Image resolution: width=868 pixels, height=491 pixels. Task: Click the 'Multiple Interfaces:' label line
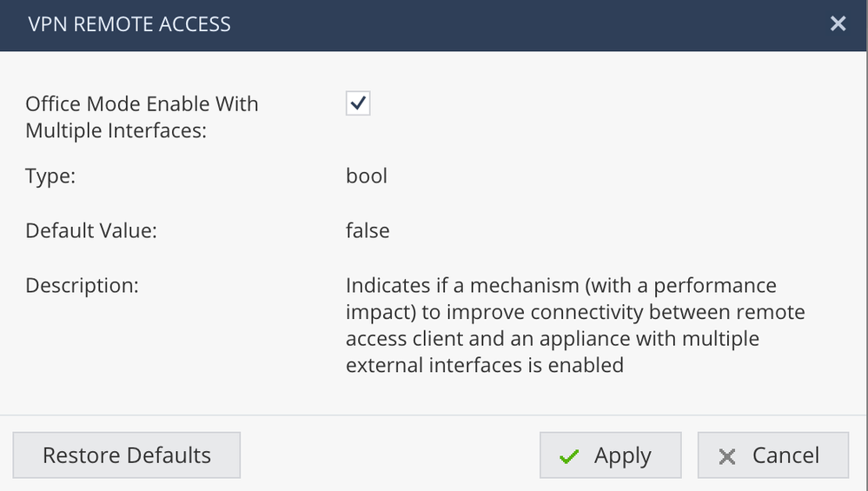pyautogui.click(x=116, y=132)
